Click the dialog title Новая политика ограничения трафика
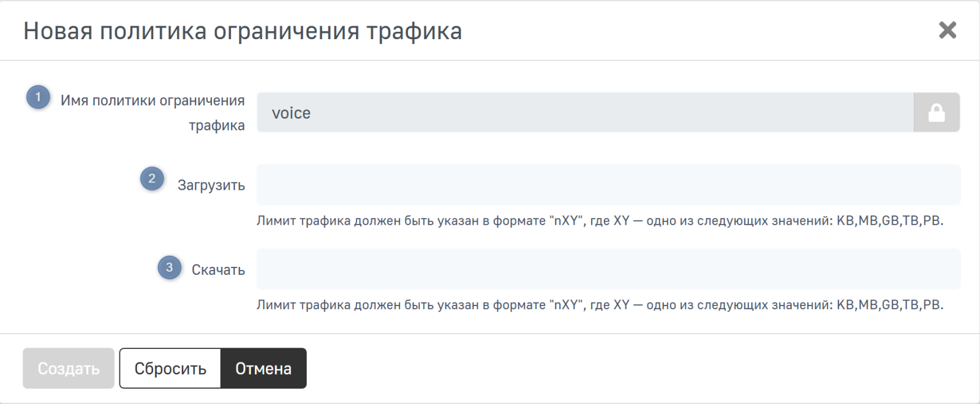This screenshot has width=980, height=404. (243, 31)
